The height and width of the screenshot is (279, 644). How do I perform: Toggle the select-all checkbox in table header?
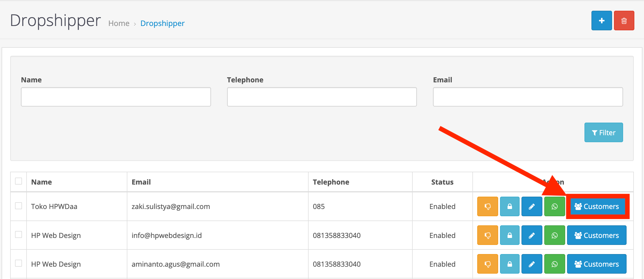point(18,181)
